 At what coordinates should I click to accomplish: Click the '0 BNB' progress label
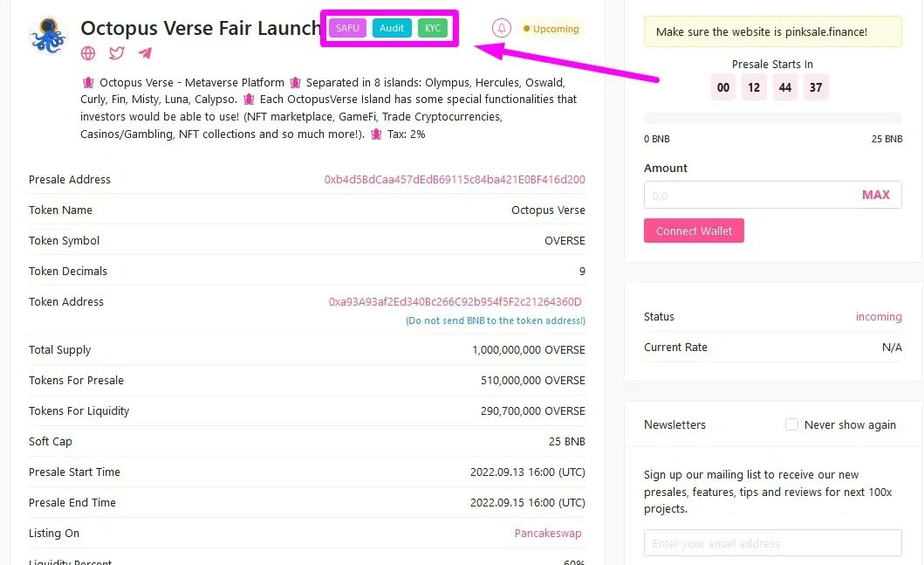tap(656, 139)
